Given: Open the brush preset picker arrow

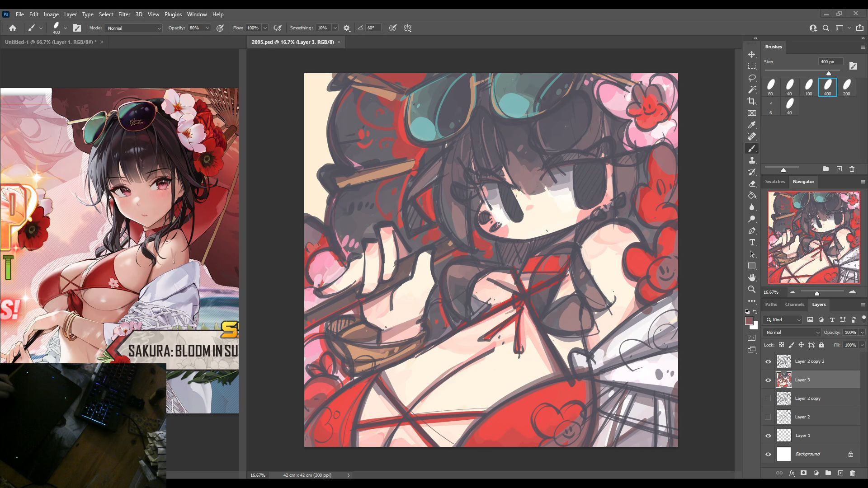Looking at the screenshot, I should click(66, 28).
